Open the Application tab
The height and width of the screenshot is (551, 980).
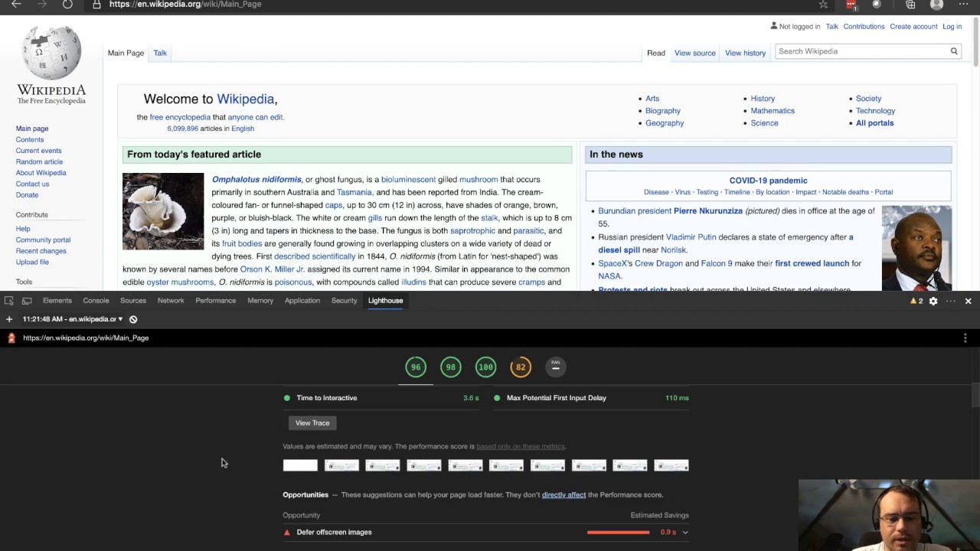coord(302,301)
